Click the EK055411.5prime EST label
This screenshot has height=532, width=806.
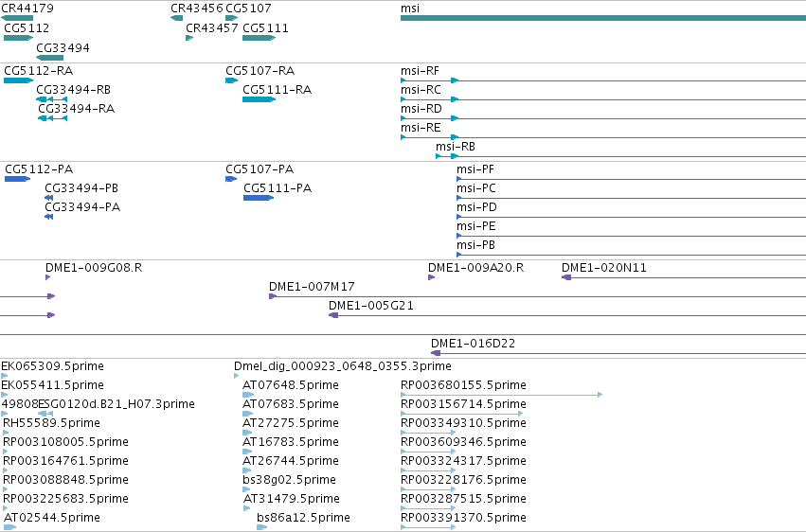pos(52,385)
